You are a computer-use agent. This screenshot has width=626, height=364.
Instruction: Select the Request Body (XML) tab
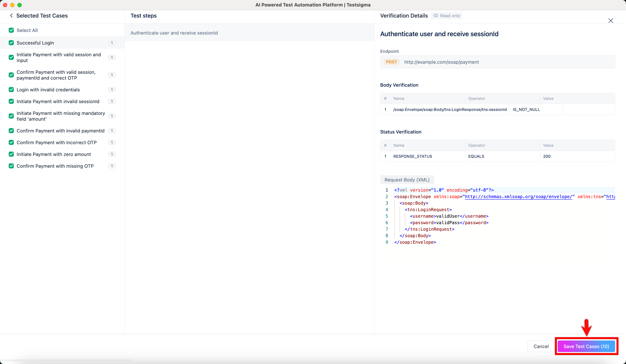pyautogui.click(x=407, y=180)
